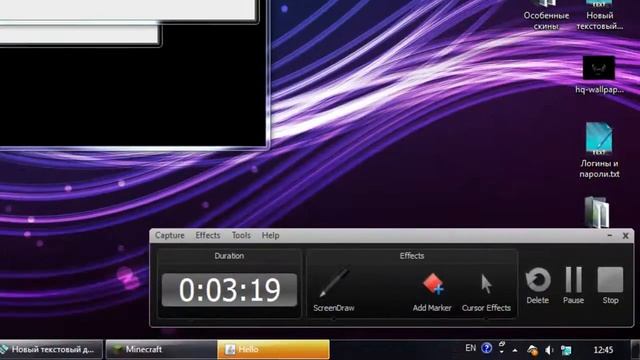640x360 pixels.
Task: Show hidden tray icons arrow
Action: [x=515, y=350]
